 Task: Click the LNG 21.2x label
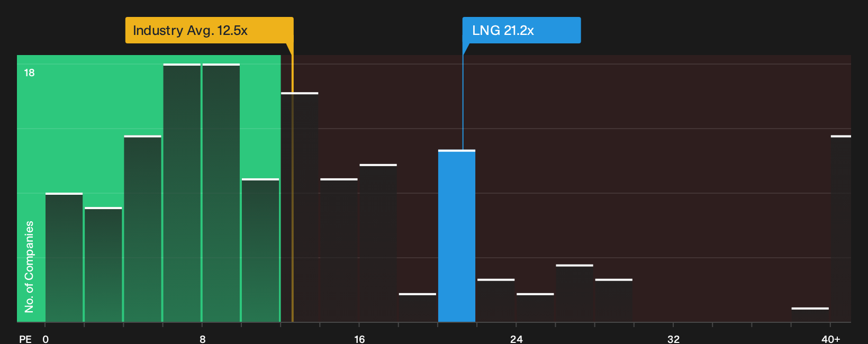click(x=521, y=30)
